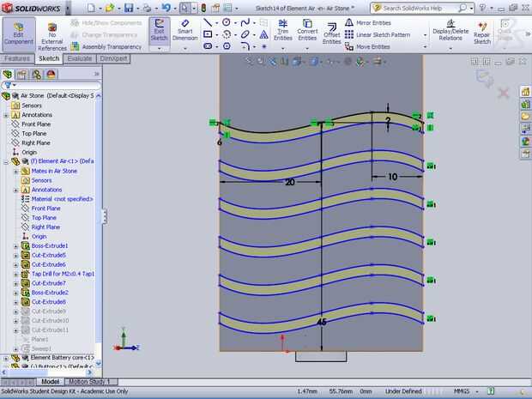This screenshot has height=399, width=532.
Task: Select the Sketch Fillet tool
Action: (245, 45)
